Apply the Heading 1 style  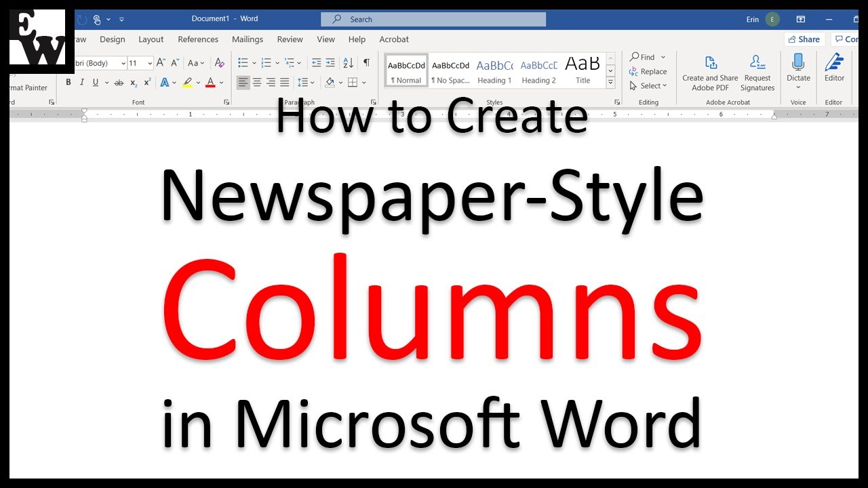494,71
